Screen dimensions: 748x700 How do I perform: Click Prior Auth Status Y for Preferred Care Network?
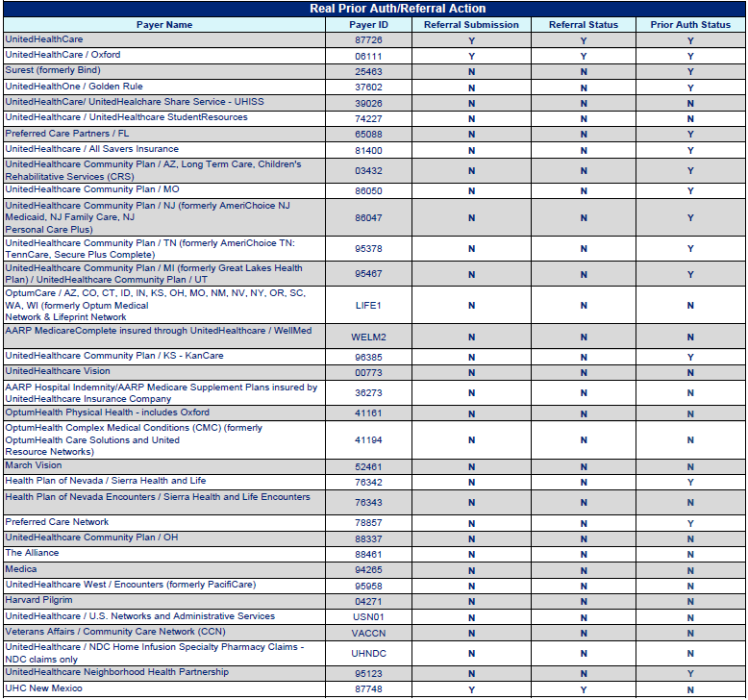point(690,523)
